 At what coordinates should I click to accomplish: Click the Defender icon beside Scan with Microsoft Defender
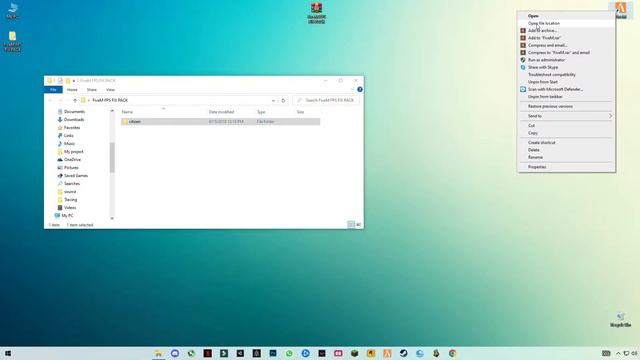pos(523,89)
